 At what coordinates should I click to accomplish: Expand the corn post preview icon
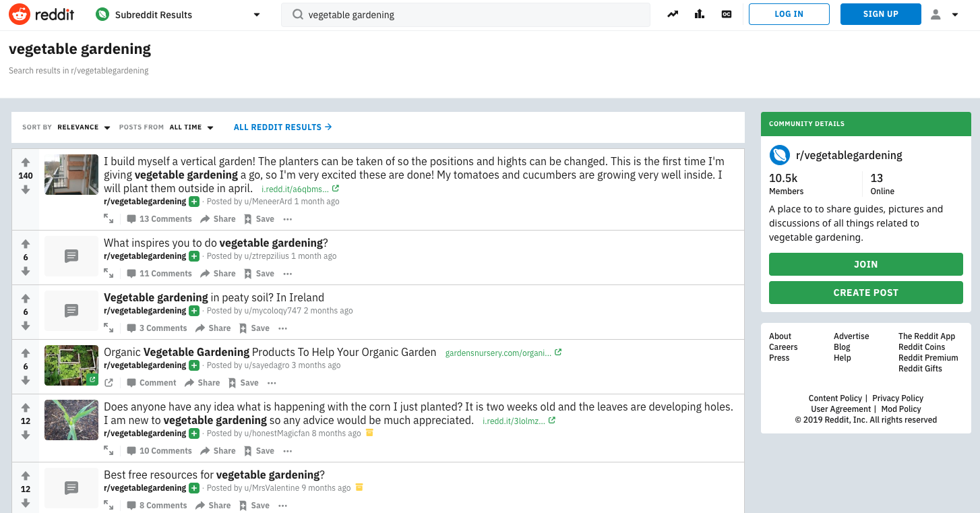[109, 451]
